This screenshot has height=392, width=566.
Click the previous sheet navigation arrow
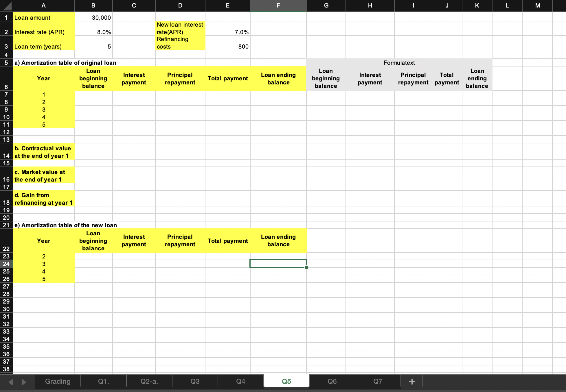pos(10,382)
